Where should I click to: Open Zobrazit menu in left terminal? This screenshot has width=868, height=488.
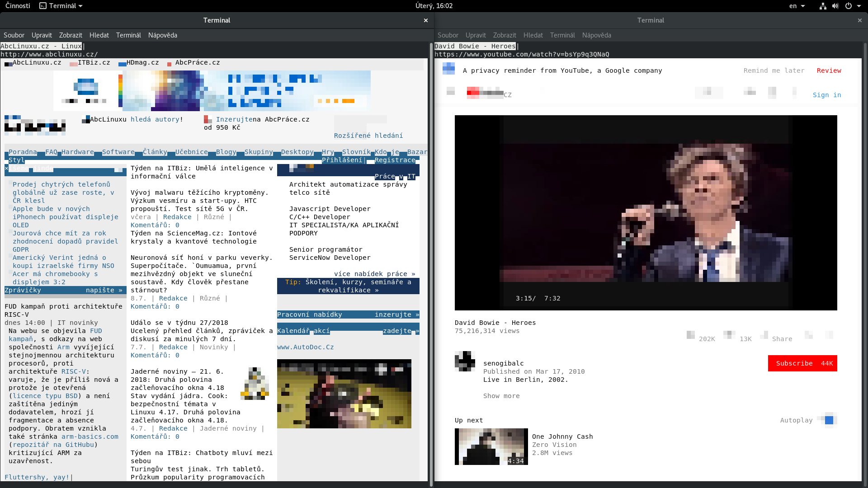pyautogui.click(x=71, y=35)
